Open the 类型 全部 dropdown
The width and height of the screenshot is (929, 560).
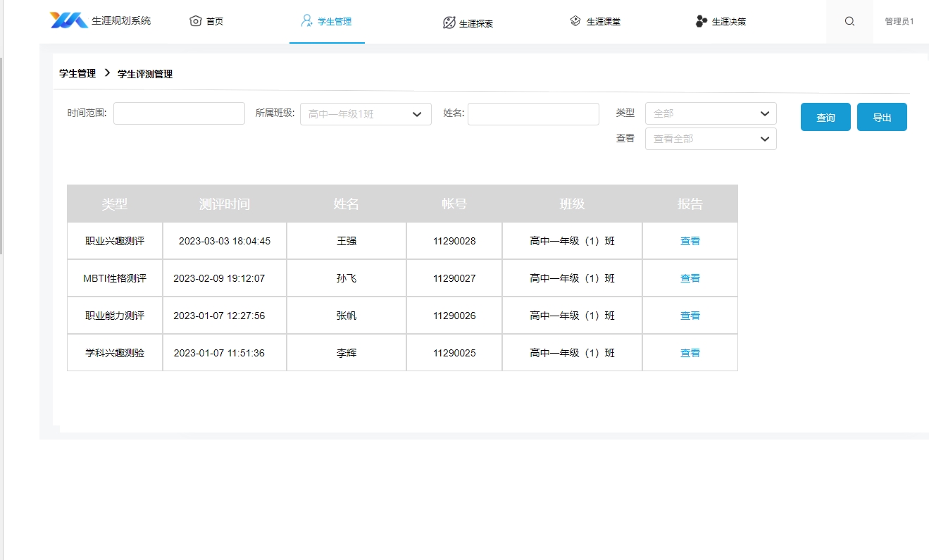711,113
